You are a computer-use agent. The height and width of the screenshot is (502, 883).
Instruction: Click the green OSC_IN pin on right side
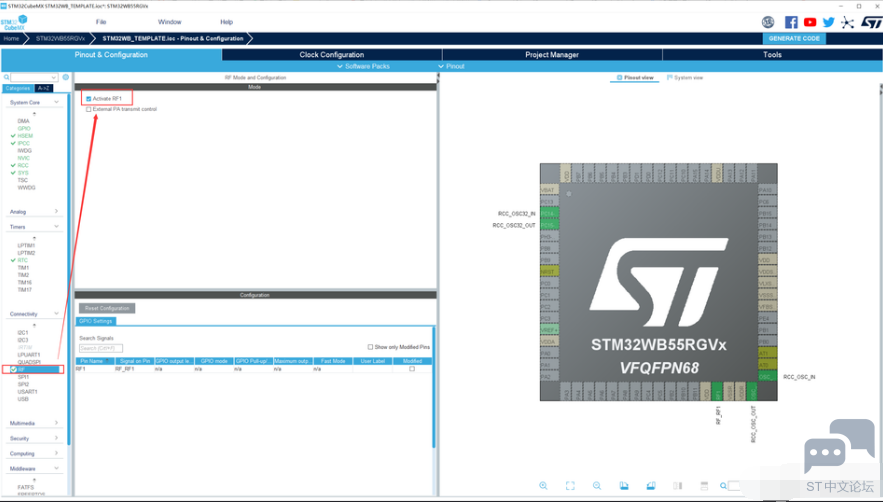tap(768, 376)
